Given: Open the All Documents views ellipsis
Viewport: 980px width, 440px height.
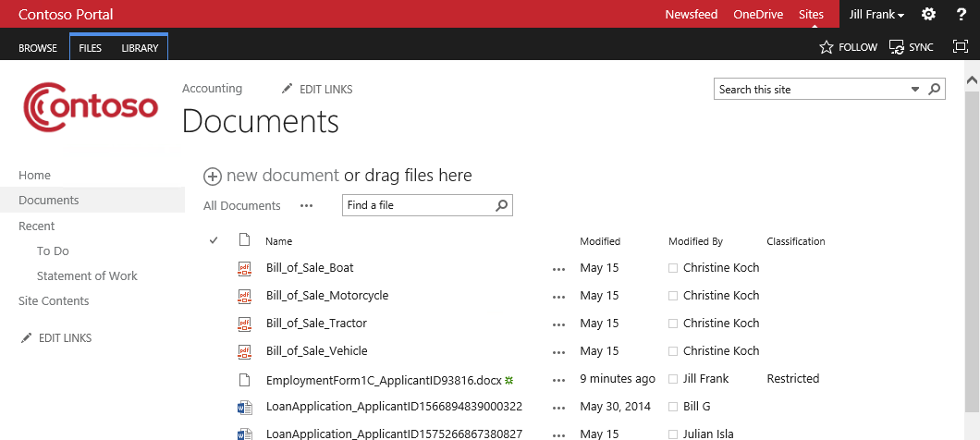Looking at the screenshot, I should pos(306,205).
